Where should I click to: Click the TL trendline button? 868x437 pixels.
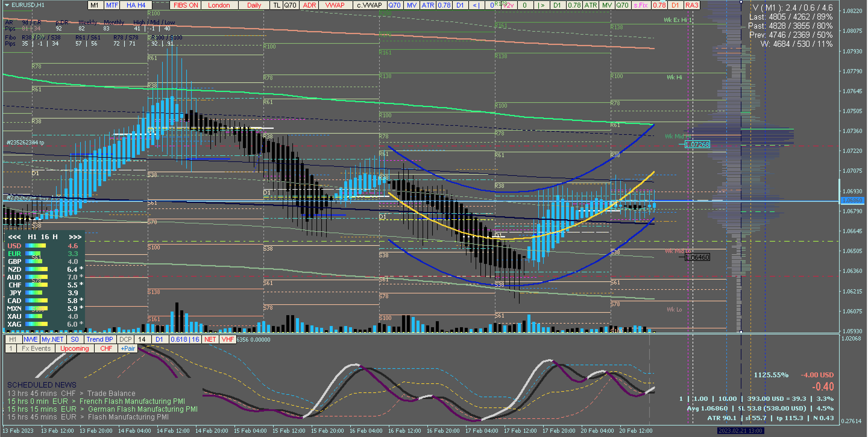276,5
